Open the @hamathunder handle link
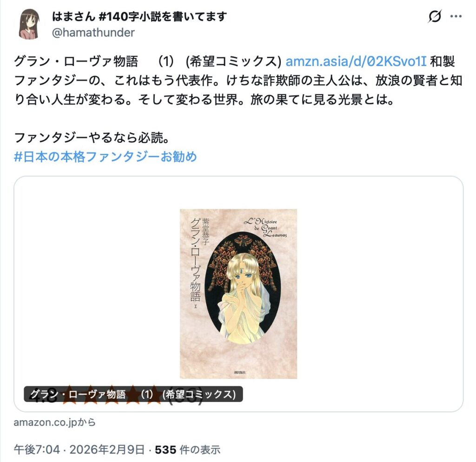 click(93, 33)
